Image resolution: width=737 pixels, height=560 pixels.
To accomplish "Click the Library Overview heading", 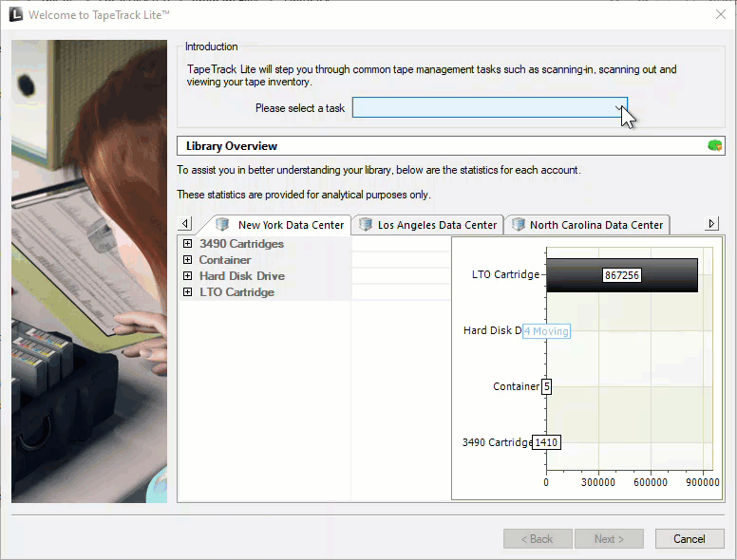I will (x=231, y=146).
